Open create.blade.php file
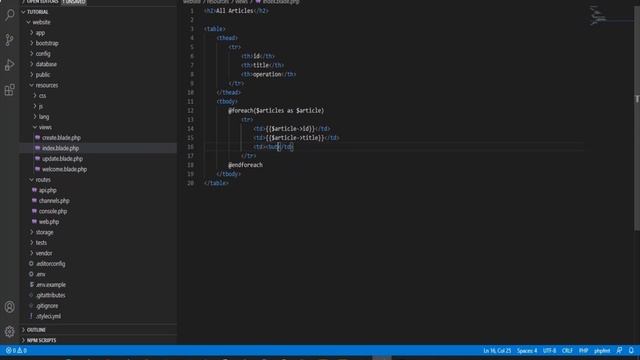This screenshot has width=640, height=360. point(61,138)
